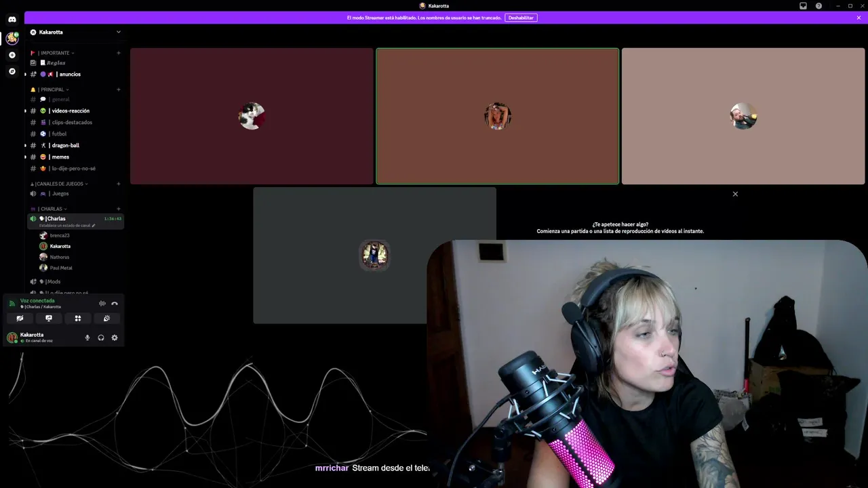
Task: Create channel in CHARLAS category
Action: click(x=119, y=209)
